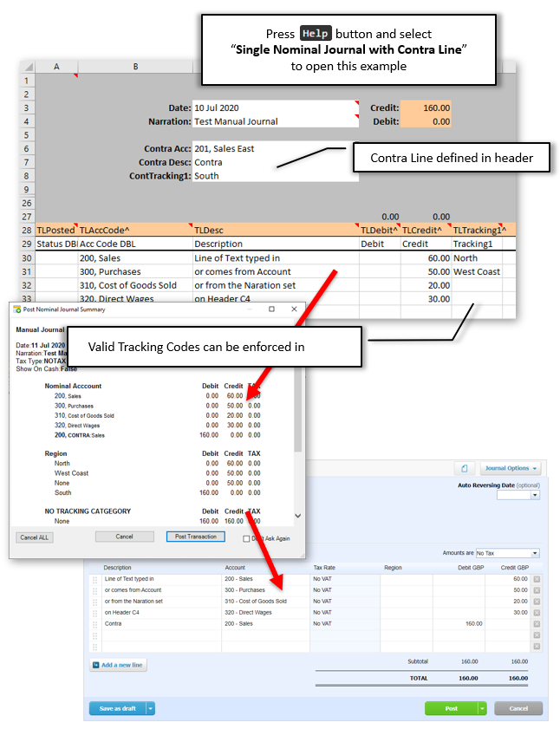Delete the 'or comes from Account' journal line
Image resolution: width=560 pixels, height=729 pixels.
pos(537,590)
